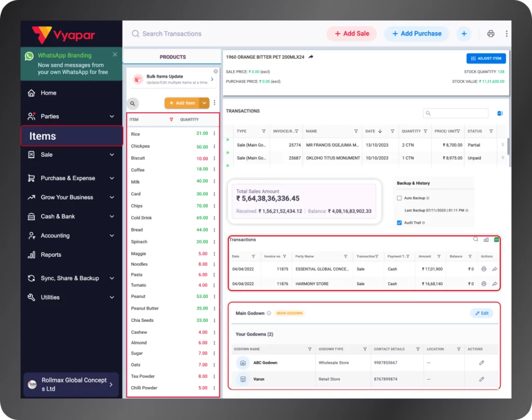Open the export to Excel icon near transactions search
This screenshot has width=532, height=420.
click(x=500, y=113)
